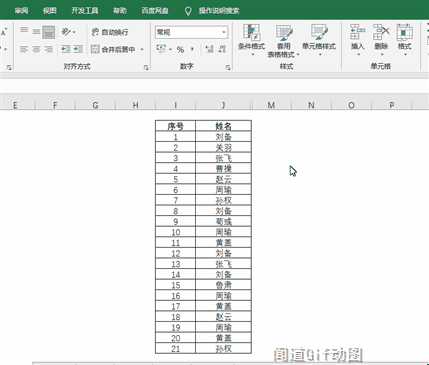Click 合并后居中 merge and center
The width and height of the screenshot is (429, 365).
[x=113, y=49]
